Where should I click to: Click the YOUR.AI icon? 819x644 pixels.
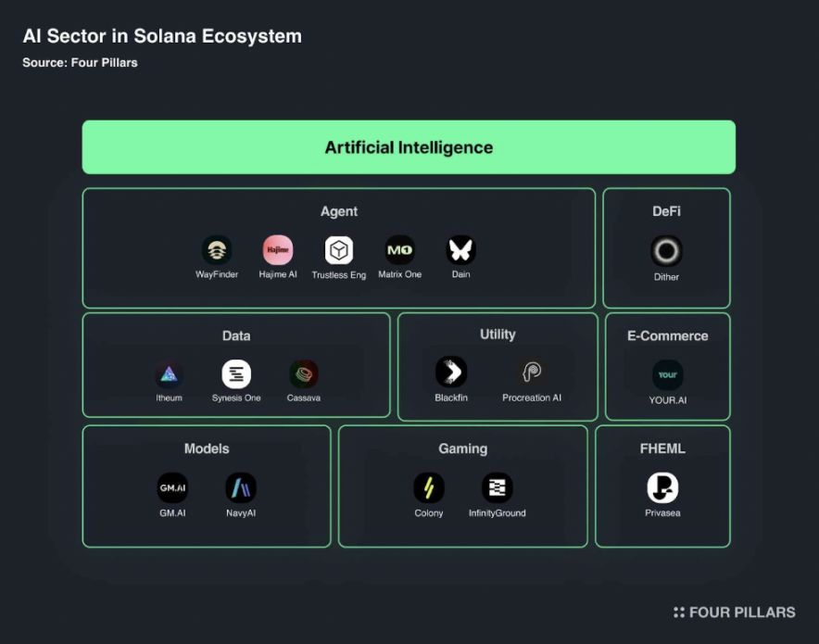[668, 375]
